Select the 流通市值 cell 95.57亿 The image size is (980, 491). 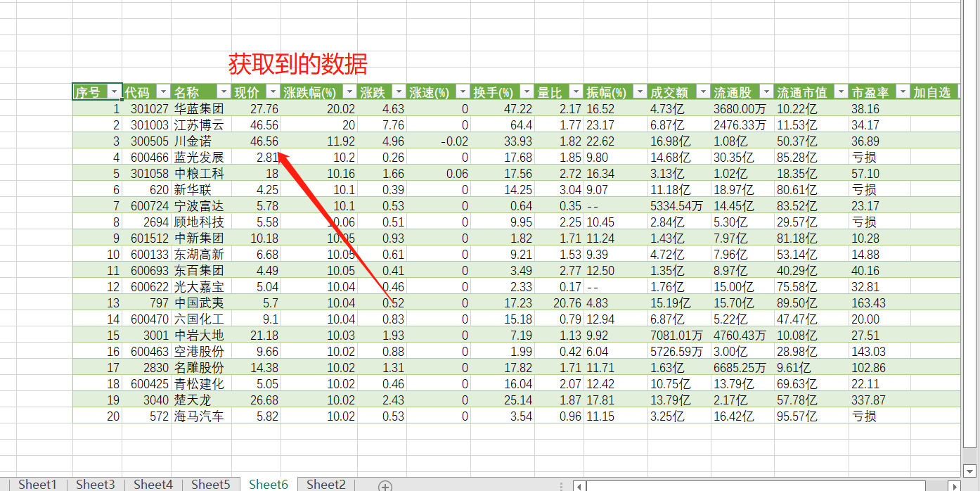point(811,416)
